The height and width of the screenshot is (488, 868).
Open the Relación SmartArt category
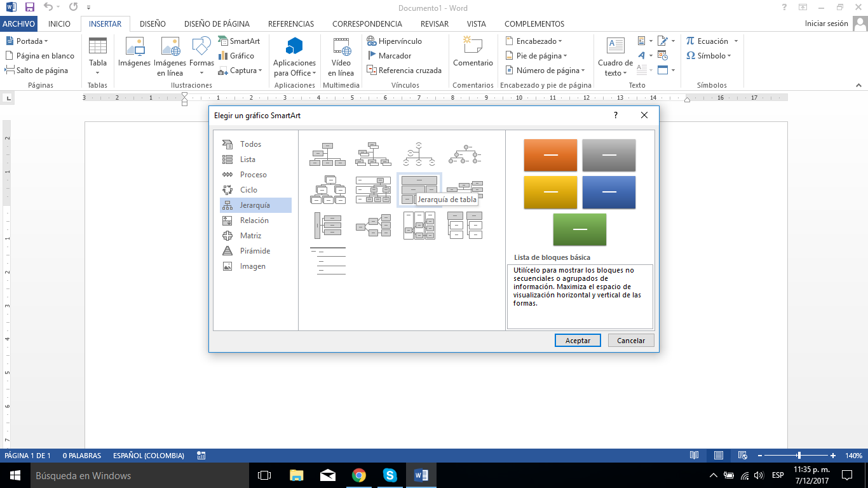(255, 220)
